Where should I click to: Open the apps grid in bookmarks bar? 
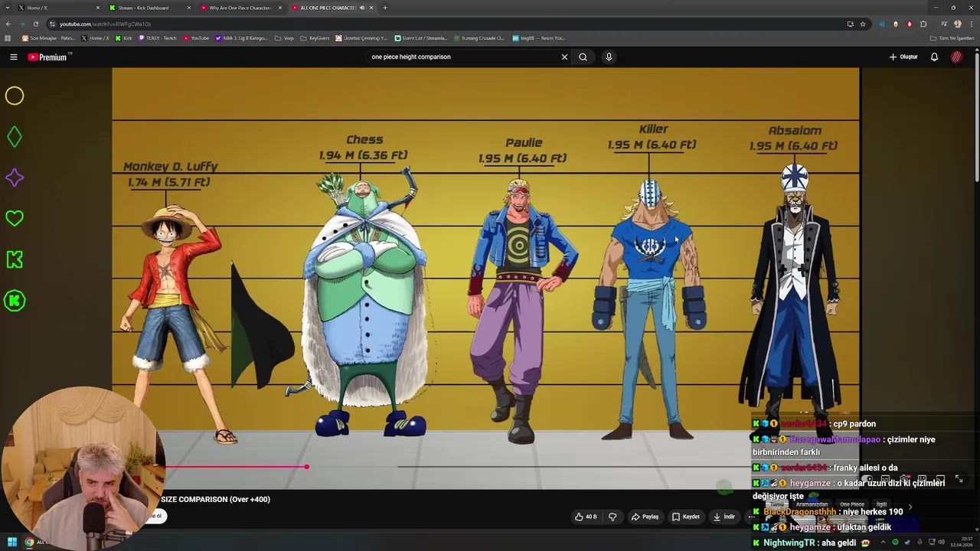click(8, 37)
